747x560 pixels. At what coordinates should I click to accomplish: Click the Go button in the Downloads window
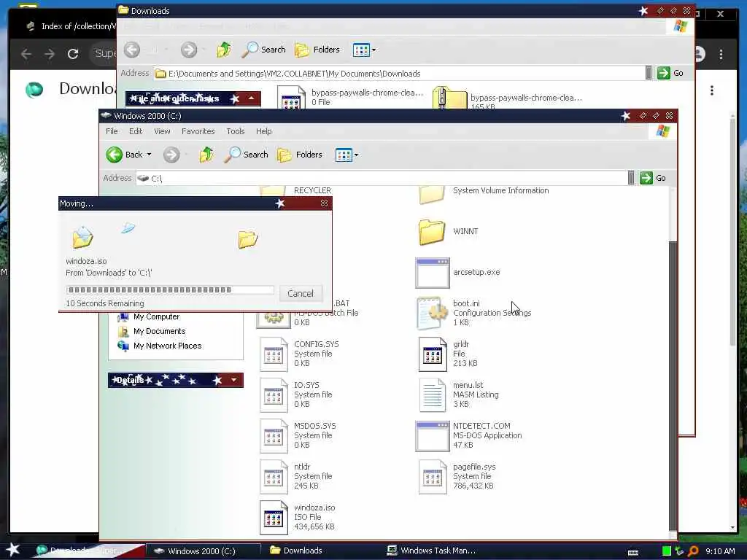pyautogui.click(x=670, y=74)
